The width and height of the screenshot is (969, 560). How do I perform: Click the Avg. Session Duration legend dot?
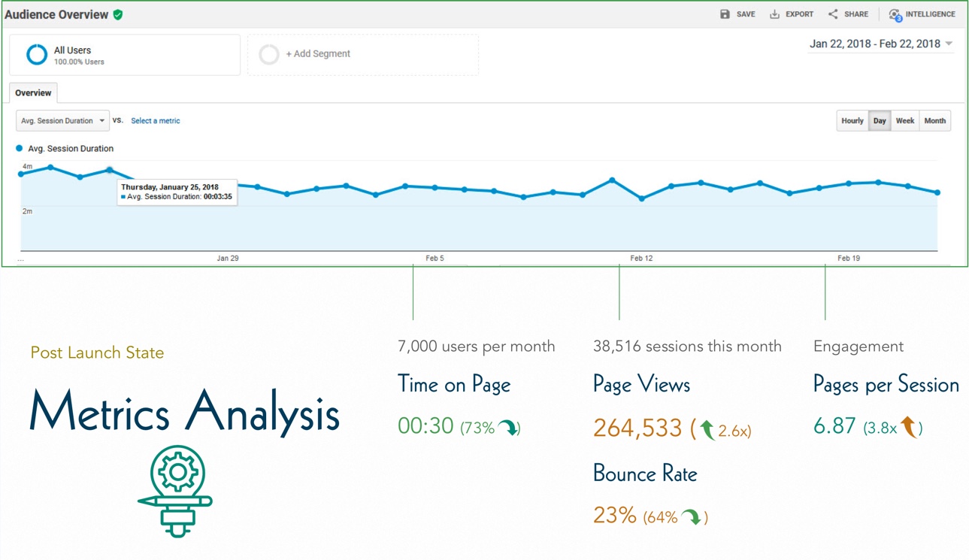[20, 149]
